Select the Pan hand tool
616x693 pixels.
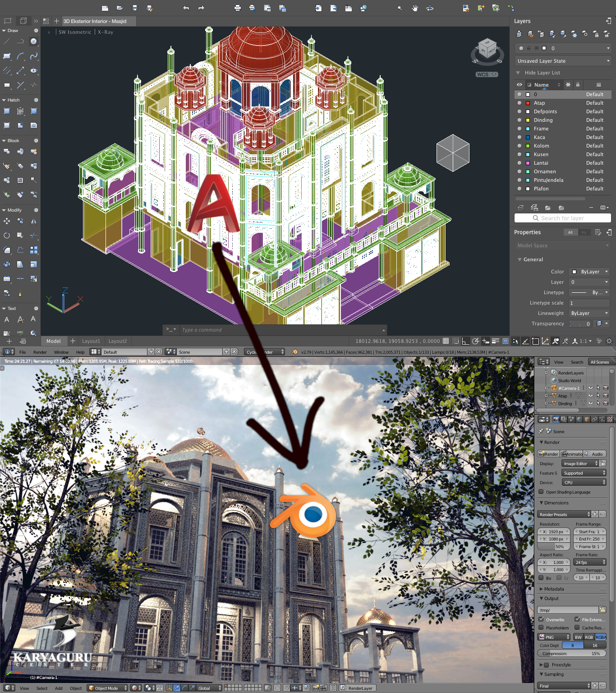click(415, 8)
